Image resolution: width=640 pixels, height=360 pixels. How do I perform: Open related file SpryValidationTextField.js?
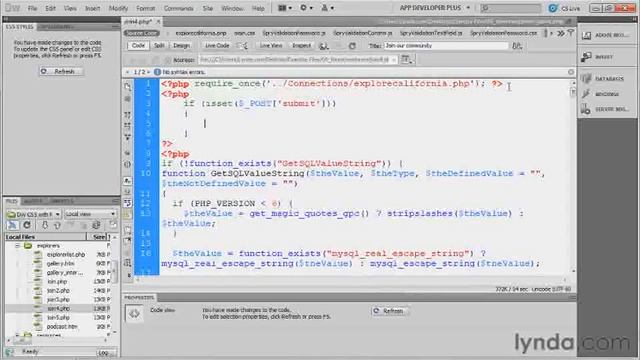pos(431,33)
